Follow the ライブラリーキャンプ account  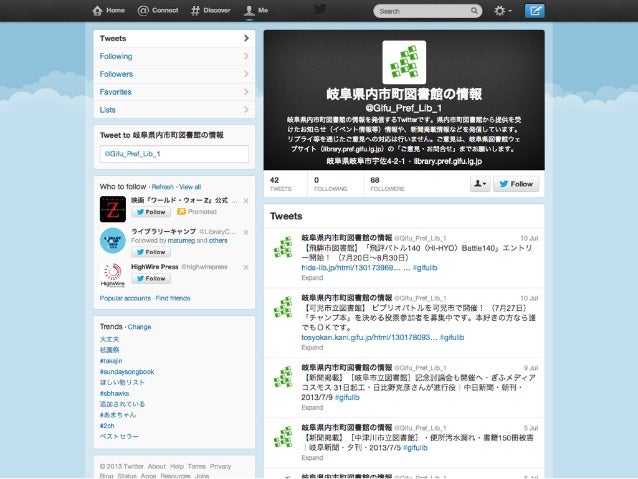(x=151, y=252)
